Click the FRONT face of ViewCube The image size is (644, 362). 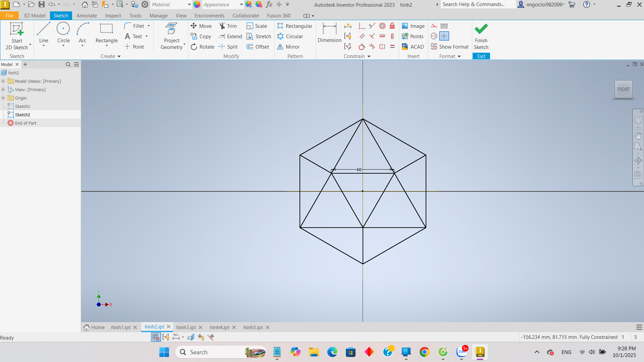coord(623,89)
